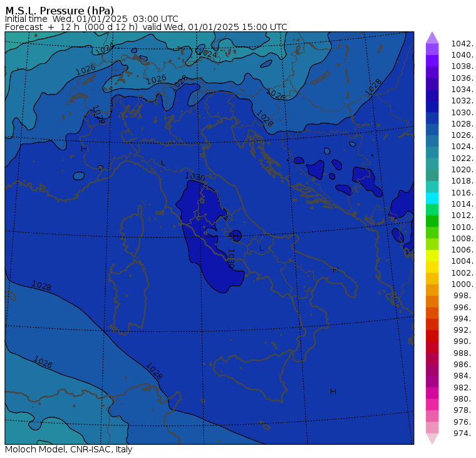Click the violet legend swatch between 1038 and 1040
The width and height of the screenshot is (476, 458).
point(432,60)
